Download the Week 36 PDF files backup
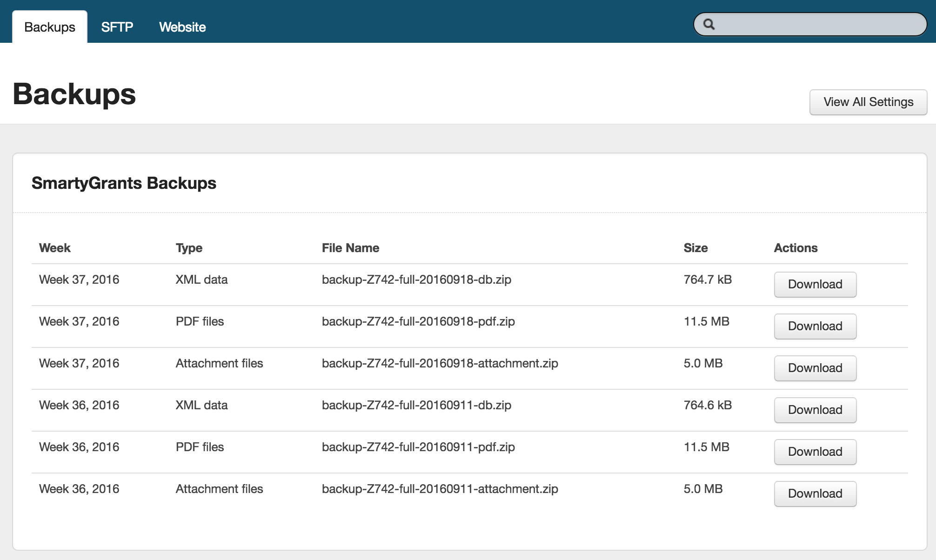Image resolution: width=936 pixels, height=560 pixels. point(815,452)
